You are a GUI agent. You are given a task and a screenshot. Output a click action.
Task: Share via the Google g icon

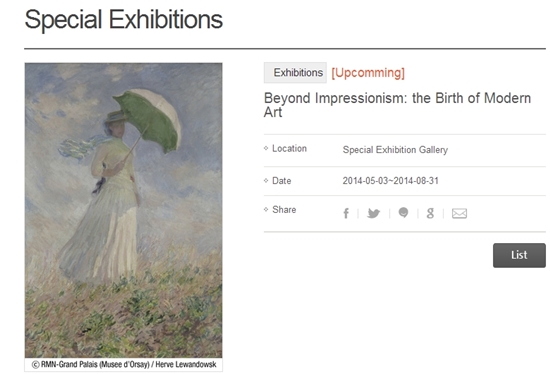click(430, 213)
